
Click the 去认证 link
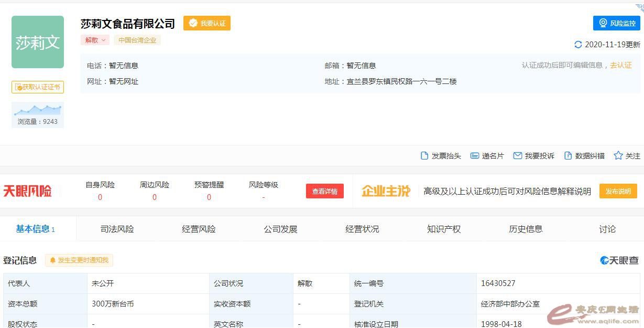621,66
